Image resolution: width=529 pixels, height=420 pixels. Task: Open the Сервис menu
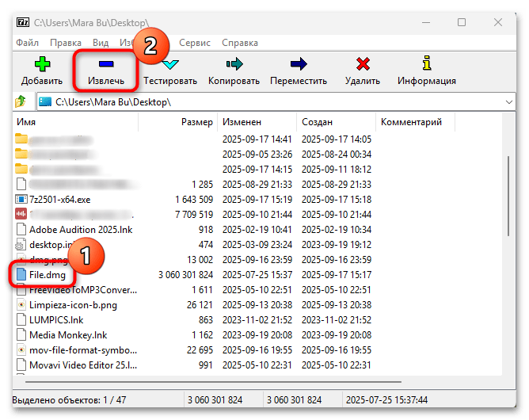click(x=195, y=43)
